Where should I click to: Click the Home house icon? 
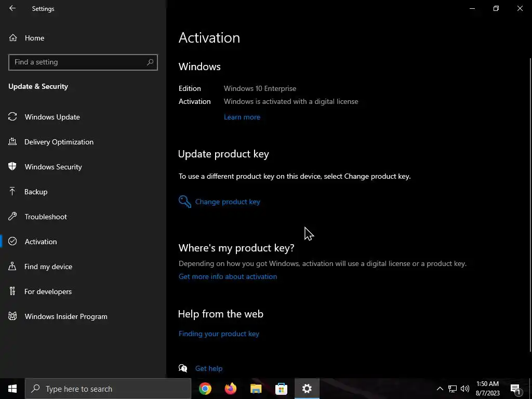(13, 37)
